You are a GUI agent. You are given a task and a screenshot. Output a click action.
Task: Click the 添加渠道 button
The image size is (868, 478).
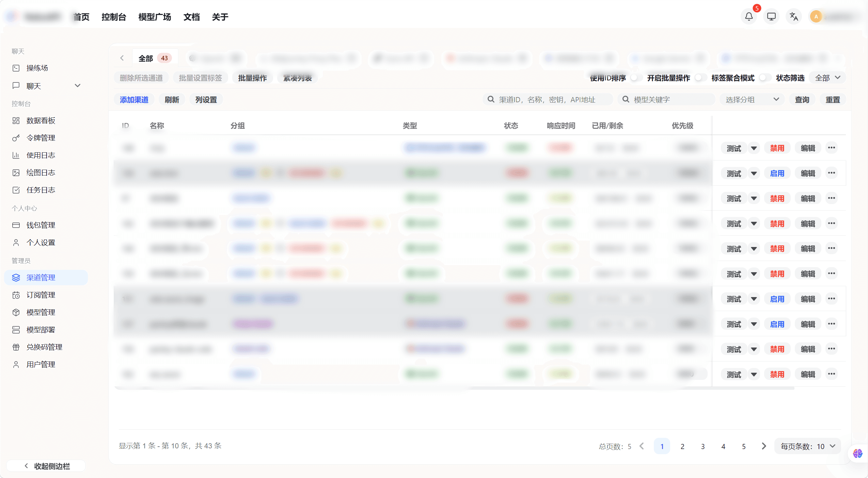pyautogui.click(x=134, y=99)
